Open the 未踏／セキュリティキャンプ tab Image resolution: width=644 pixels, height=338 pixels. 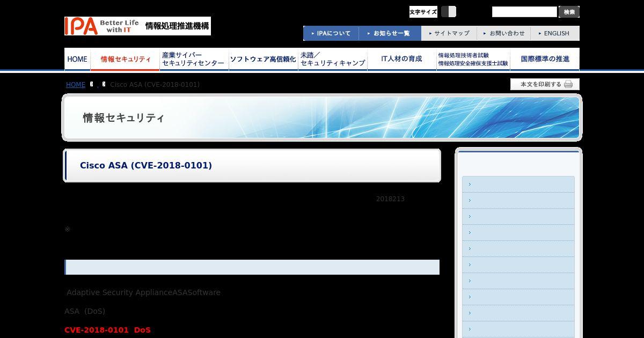point(333,59)
